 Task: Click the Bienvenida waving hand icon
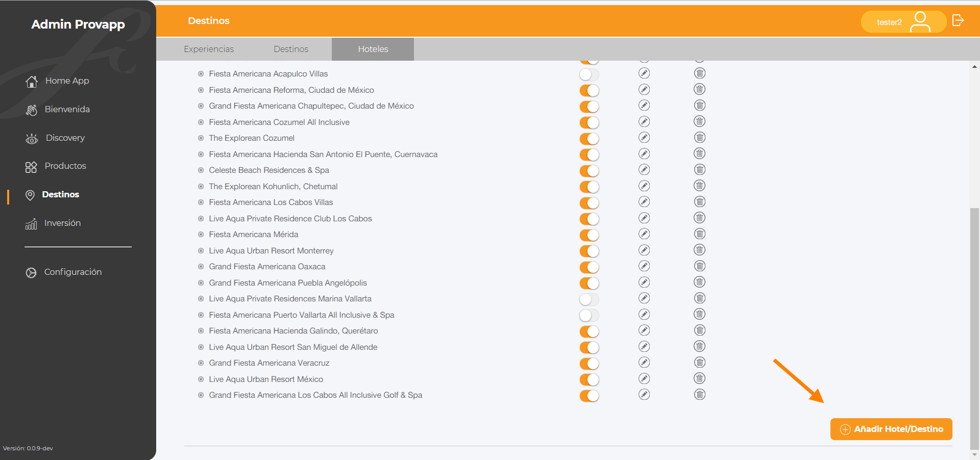coord(32,110)
